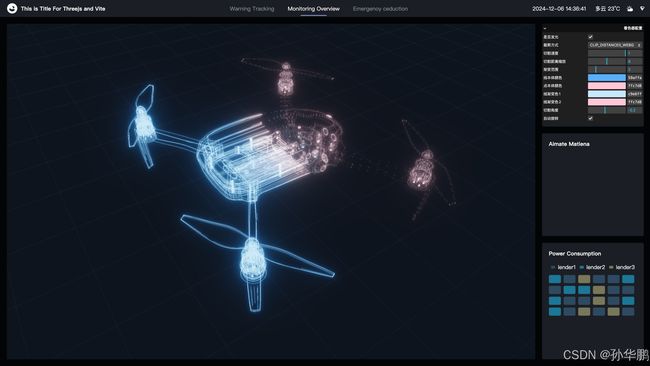Open the pink swatch just below blue swatch
Screen dimensions: 650x366
point(607,85)
